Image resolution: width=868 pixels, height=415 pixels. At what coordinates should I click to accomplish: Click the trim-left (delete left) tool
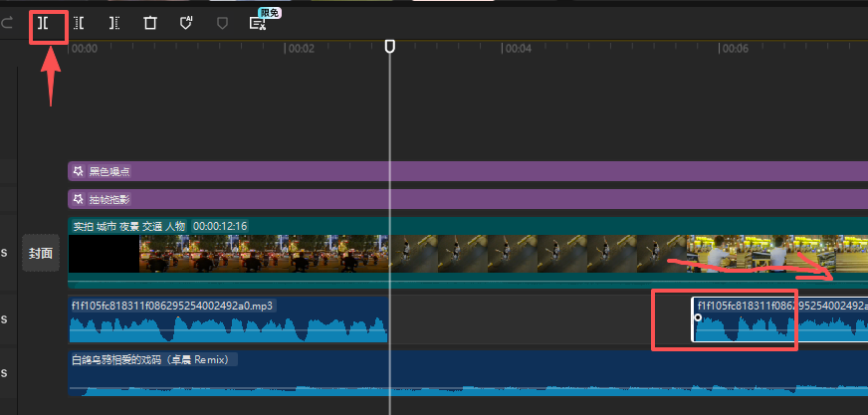[79, 23]
